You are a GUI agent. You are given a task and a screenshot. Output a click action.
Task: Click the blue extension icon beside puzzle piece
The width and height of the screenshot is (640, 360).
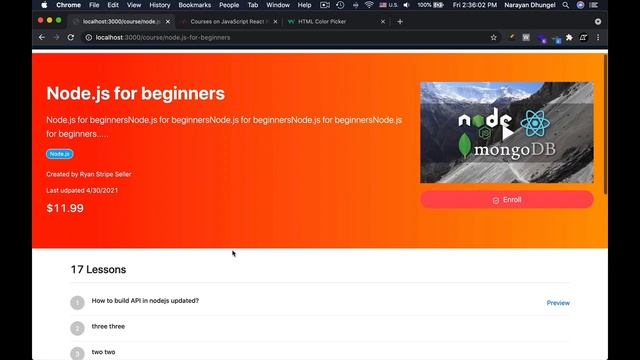point(557,39)
